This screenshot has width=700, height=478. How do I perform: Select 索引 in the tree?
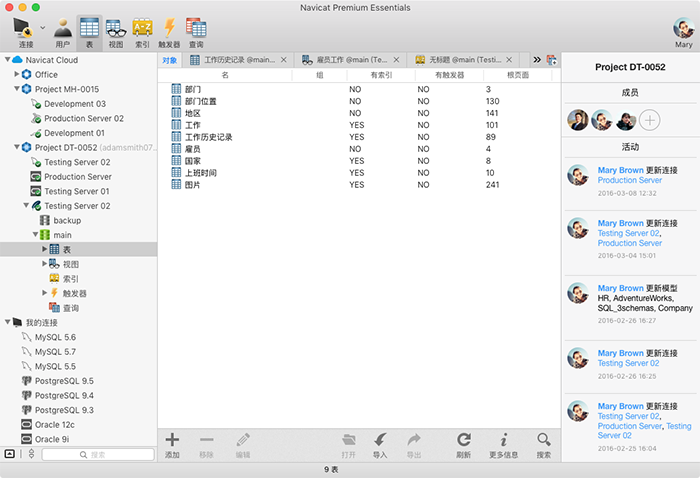(x=70, y=278)
